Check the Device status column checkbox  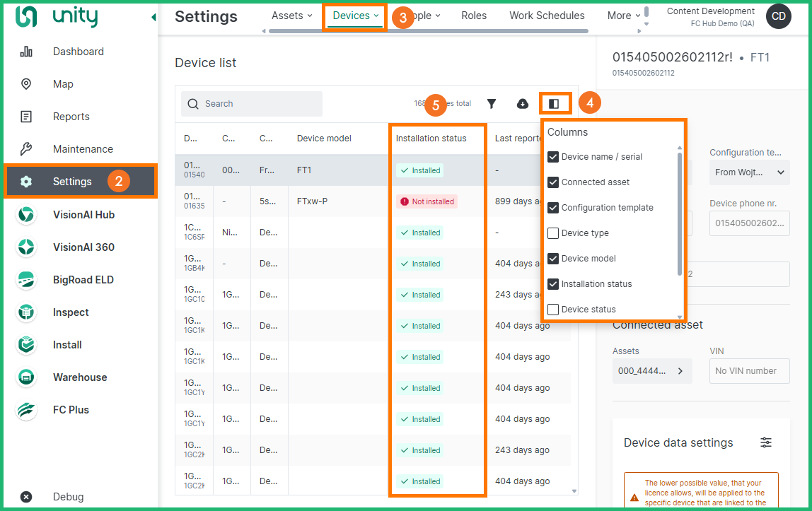pos(553,310)
